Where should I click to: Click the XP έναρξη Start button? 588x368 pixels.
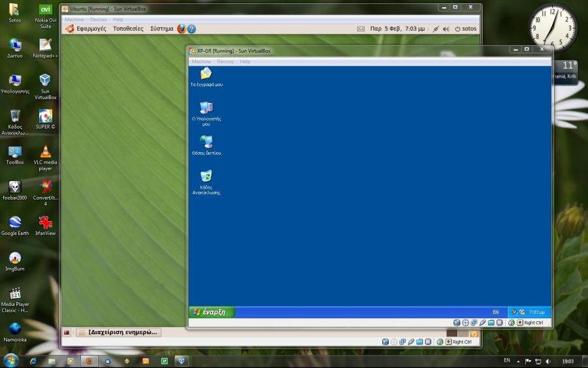212,312
